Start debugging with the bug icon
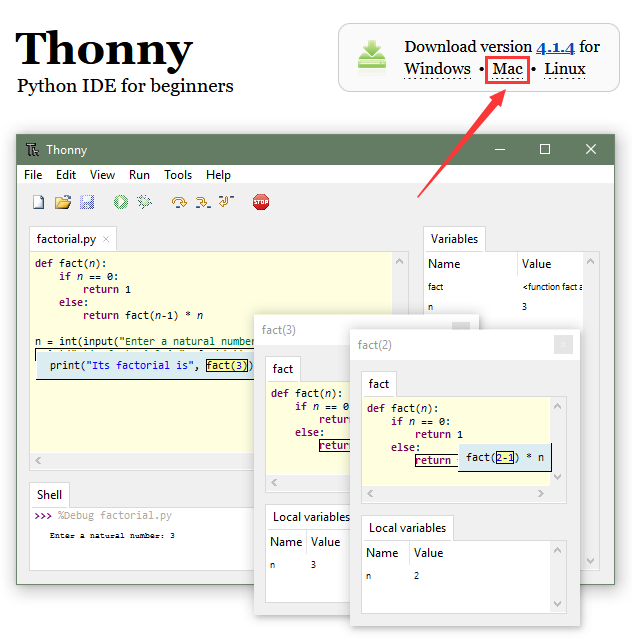 click(x=144, y=202)
